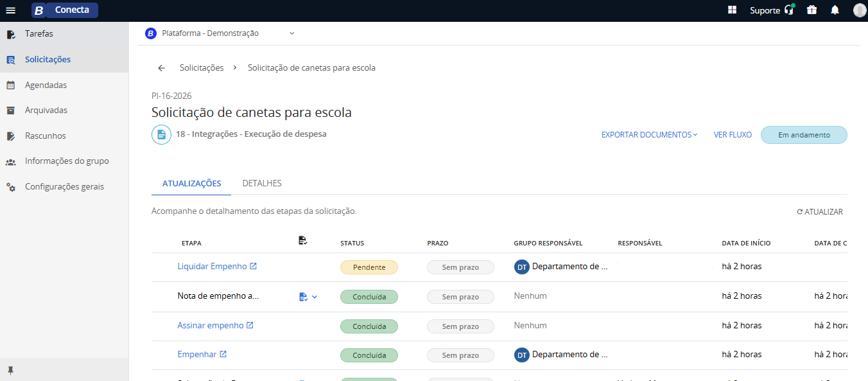Open the hamburger main menu
Screen dimensions: 868x381
click(10, 10)
